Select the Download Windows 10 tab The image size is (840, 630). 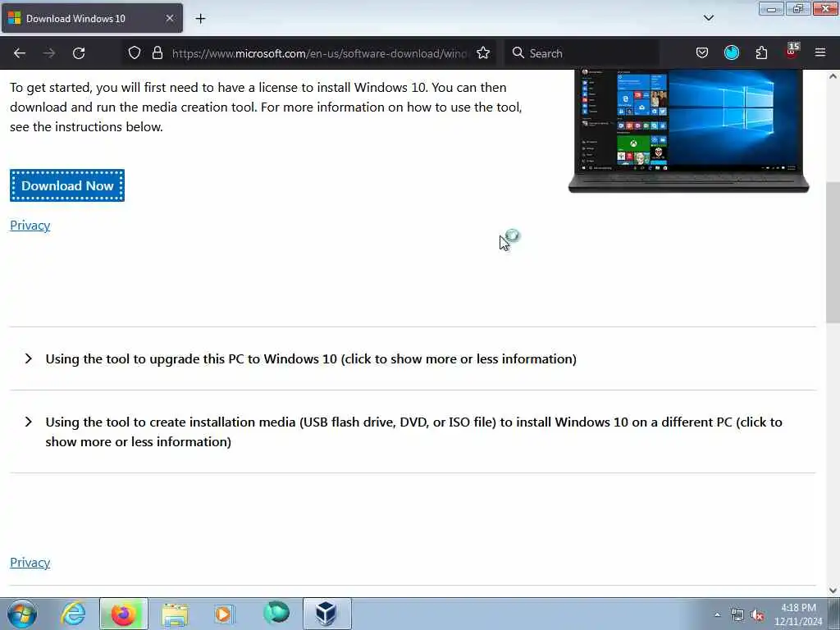(92, 18)
